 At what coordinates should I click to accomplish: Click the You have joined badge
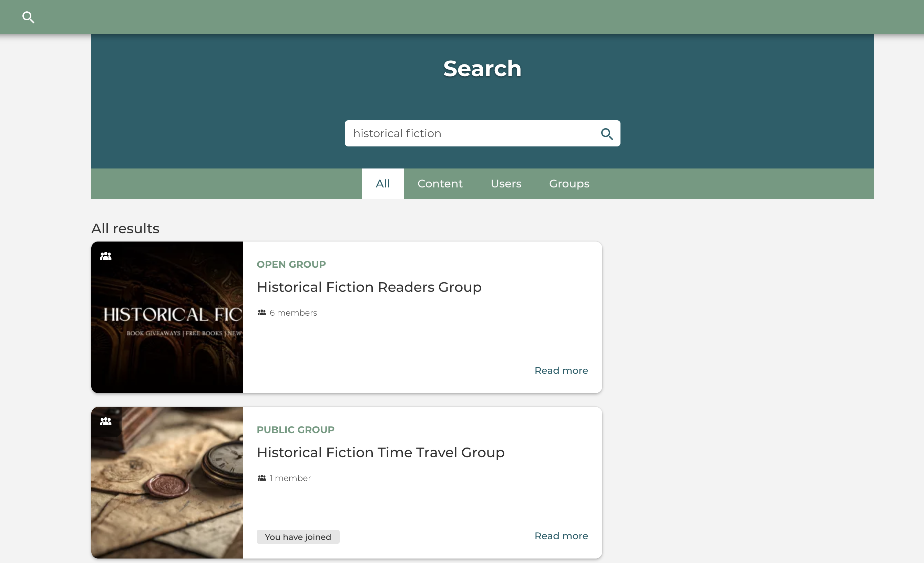tap(298, 537)
